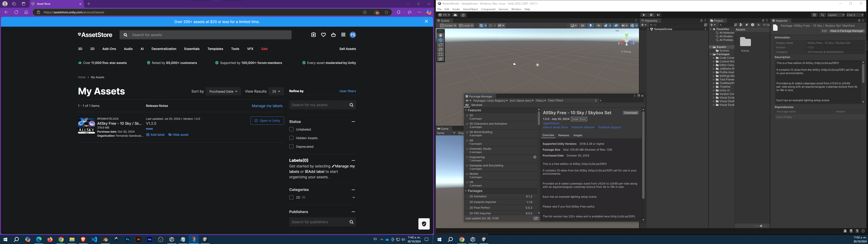The image size is (868, 244).
Task: Select the Transform tool in Scene toolbar
Action: pos(440,59)
